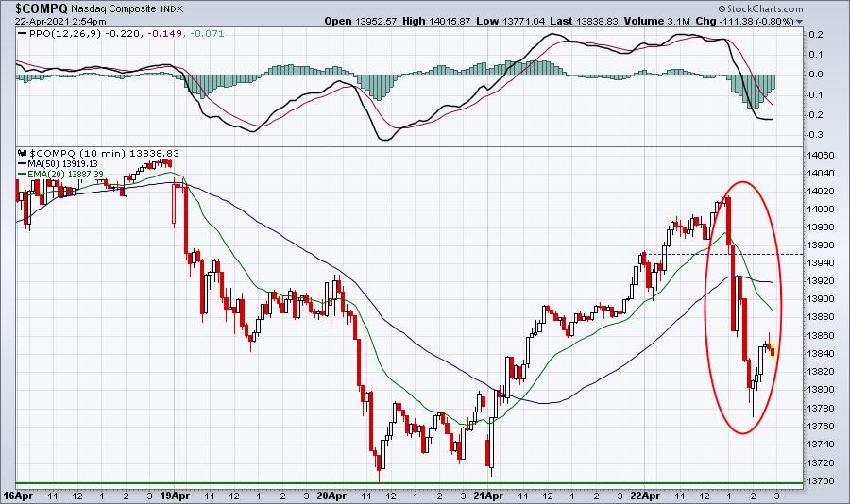Click the 22-Apr-2021 2:54pm timestamp
The height and width of the screenshot is (504, 850).
(60, 22)
